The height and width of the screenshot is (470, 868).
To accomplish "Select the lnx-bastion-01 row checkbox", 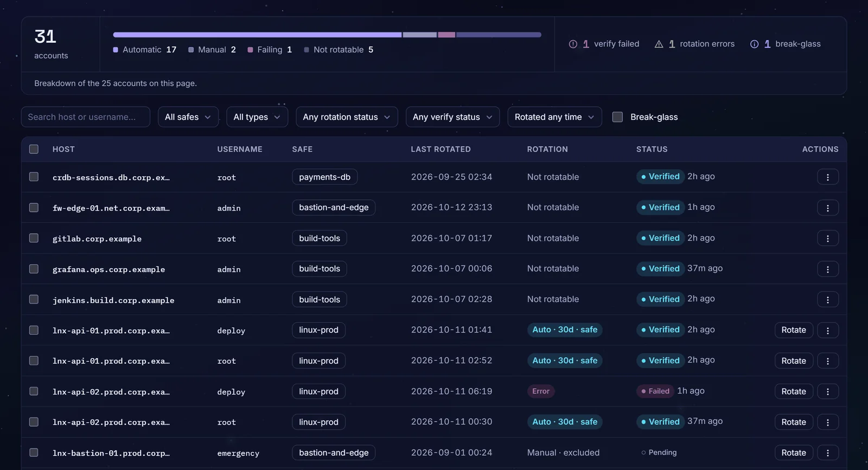I will (x=34, y=453).
